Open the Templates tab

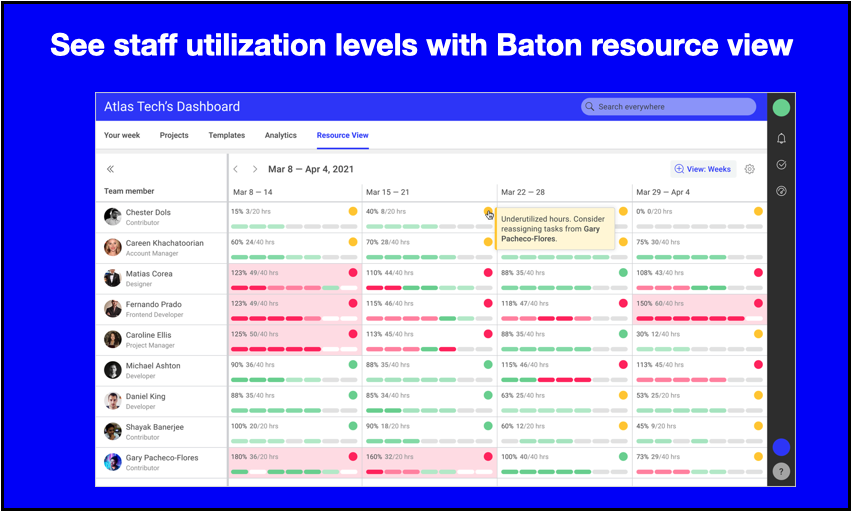pyautogui.click(x=227, y=135)
